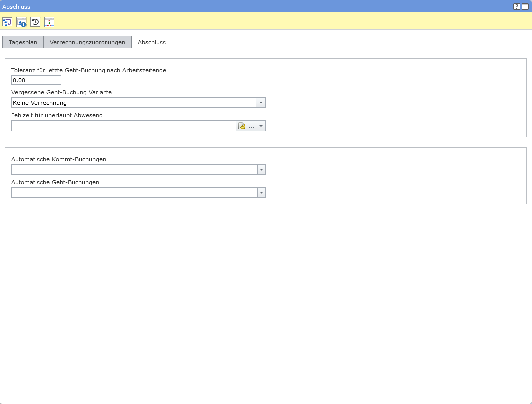The height and width of the screenshot is (404, 532).
Task: Open the Verrechnungszuordnungen tab
Action: tap(88, 42)
